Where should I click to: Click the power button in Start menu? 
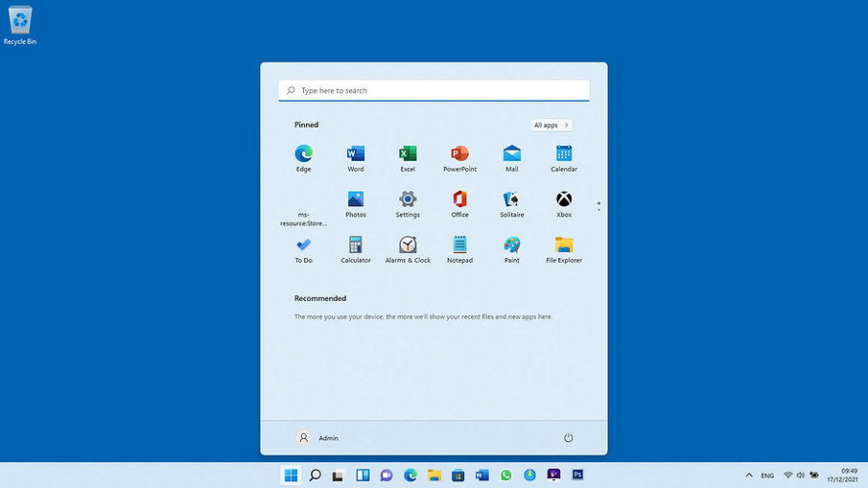click(x=568, y=437)
